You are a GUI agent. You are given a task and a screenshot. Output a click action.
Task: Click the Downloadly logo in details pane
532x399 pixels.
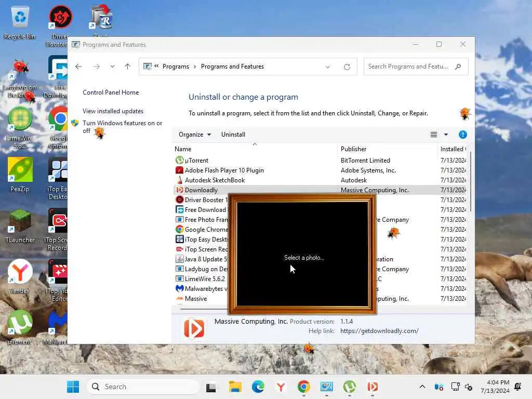click(194, 328)
